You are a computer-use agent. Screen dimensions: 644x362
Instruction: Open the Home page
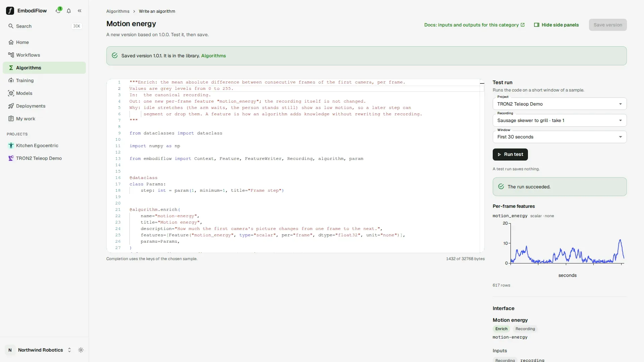(x=44, y=42)
